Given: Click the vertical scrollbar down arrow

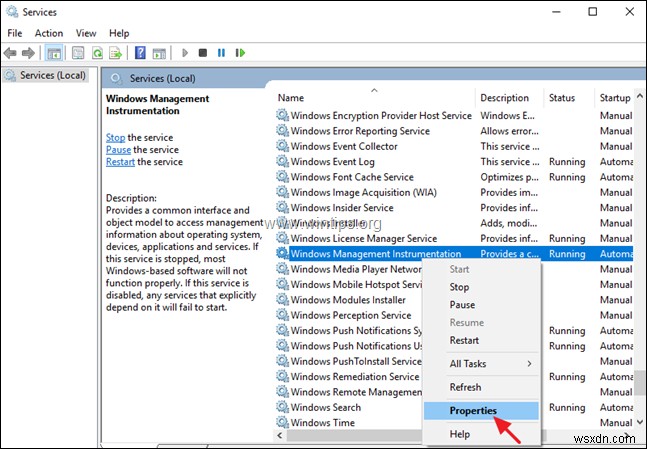Looking at the screenshot, I should 640,422.
